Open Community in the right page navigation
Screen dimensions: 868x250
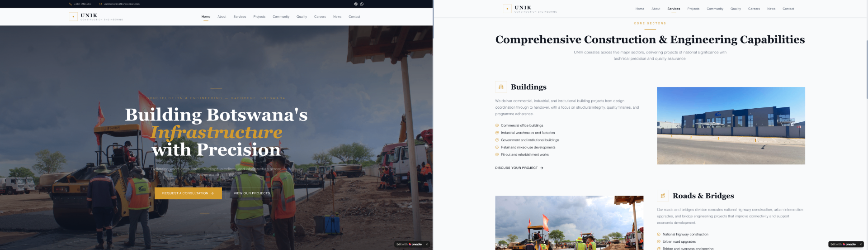click(715, 9)
